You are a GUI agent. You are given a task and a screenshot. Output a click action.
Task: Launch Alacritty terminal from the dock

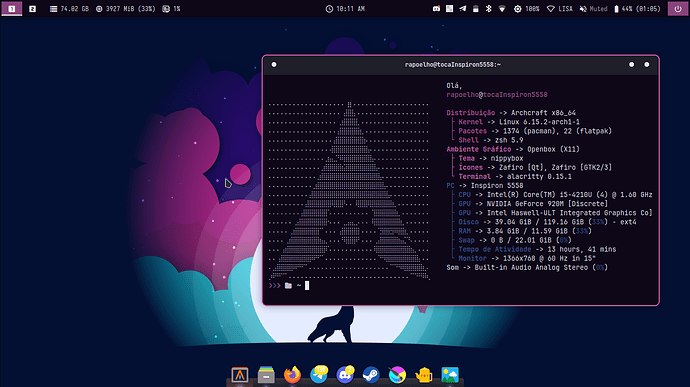[240, 375]
